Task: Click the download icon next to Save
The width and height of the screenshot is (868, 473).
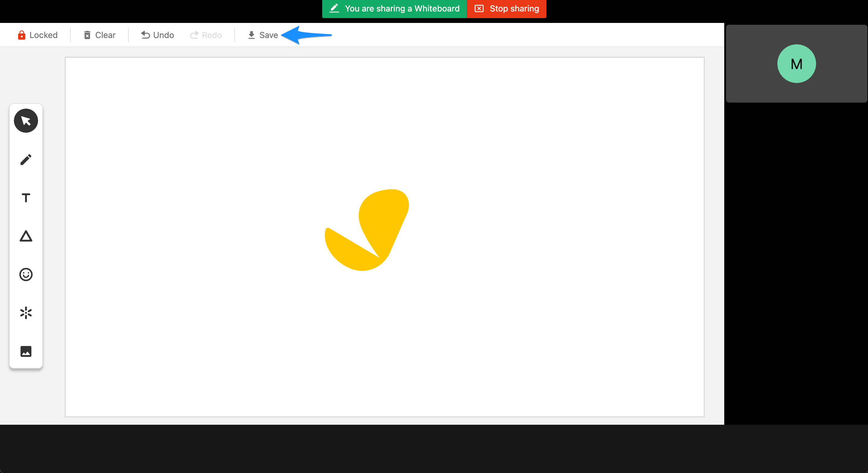Action: pos(251,35)
